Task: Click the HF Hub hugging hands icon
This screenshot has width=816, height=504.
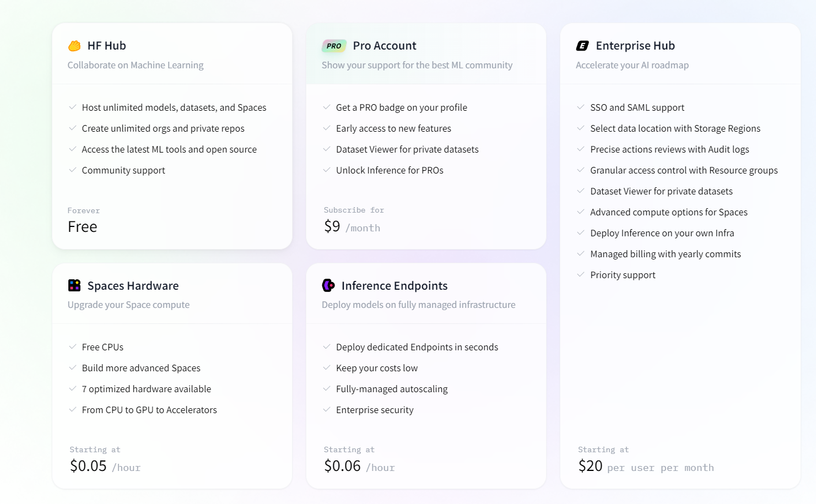Action: coord(74,46)
